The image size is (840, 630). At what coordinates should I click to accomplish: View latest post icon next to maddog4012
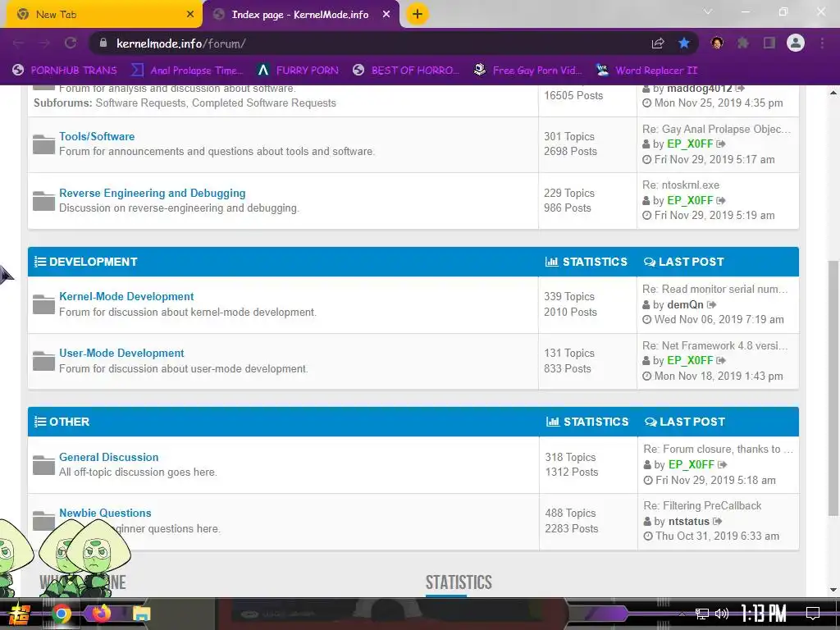[740, 89]
